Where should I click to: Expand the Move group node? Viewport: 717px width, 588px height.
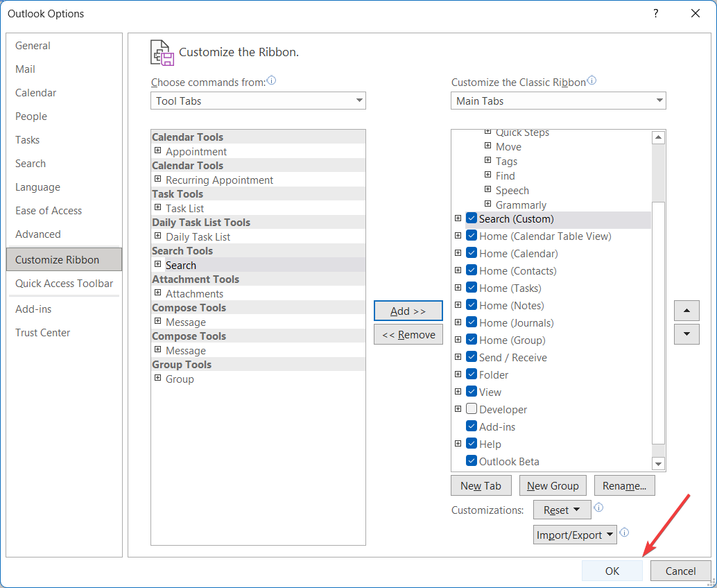pyautogui.click(x=488, y=146)
